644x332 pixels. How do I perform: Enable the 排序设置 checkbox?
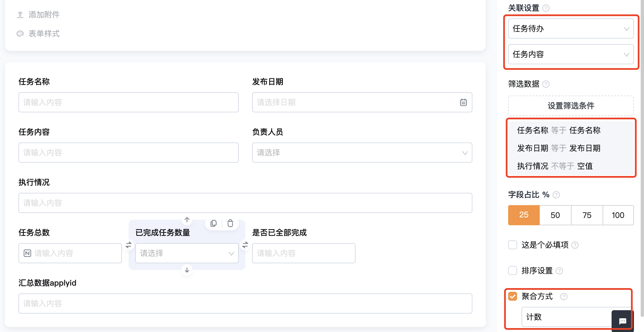pos(513,271)
